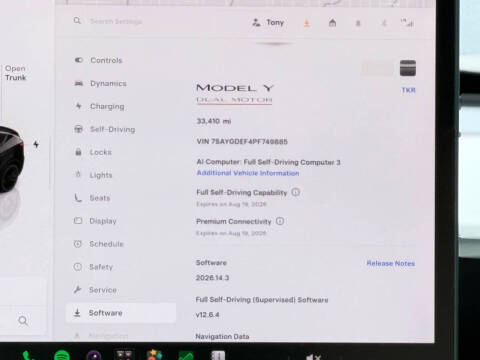Tap the AI Computer description line
Viewport: 480px width, 360px height.
pyautogui.click(x=268, y=162)
